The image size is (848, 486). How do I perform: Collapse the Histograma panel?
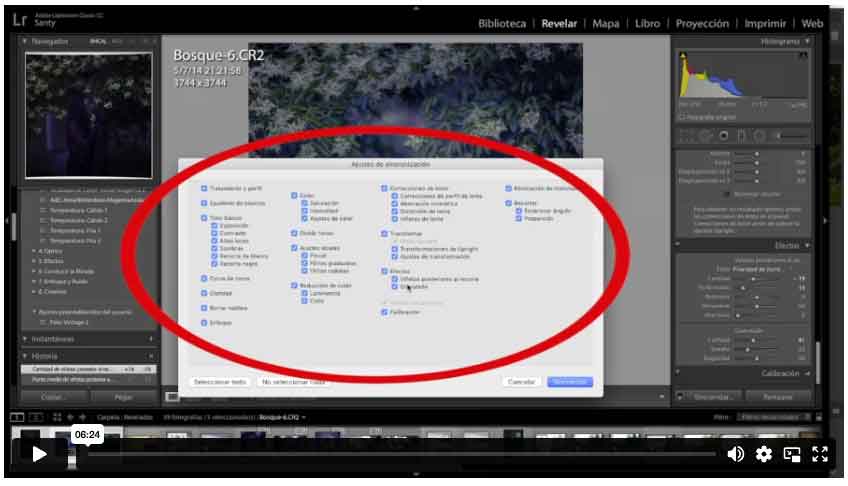[807, 41]
